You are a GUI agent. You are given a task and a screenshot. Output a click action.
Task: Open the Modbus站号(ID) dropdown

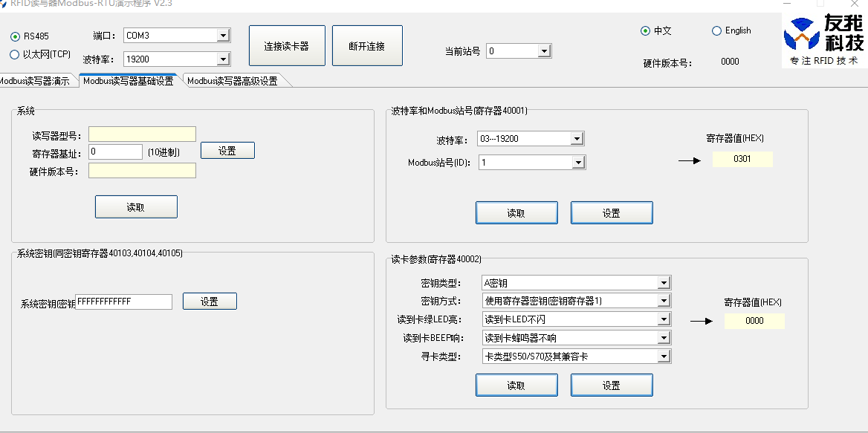[578, 161]
